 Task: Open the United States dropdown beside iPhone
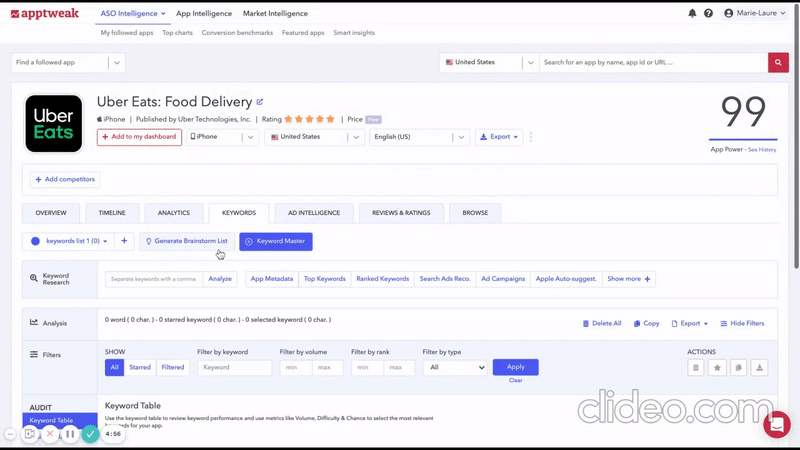(x=315, y=137)
